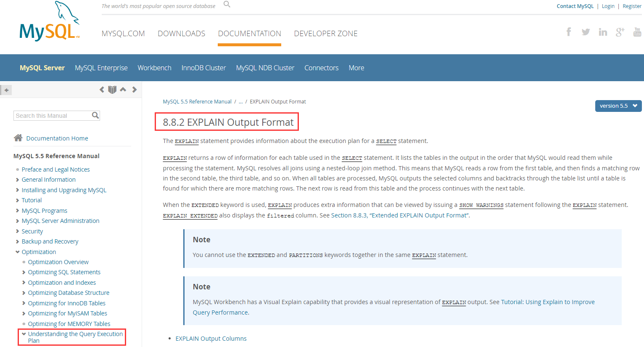644x347 pixels.
Task: Click the Contact MySQL link
Action: coord(575,6)
